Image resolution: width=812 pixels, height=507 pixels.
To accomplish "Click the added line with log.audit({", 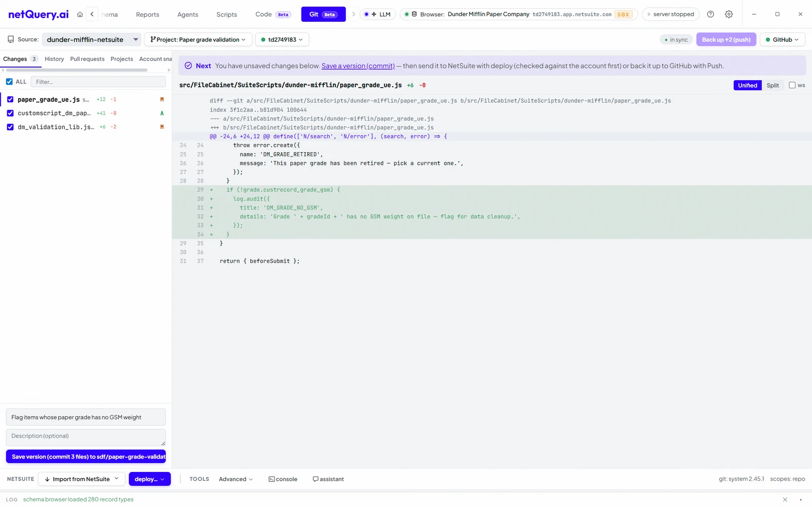I will (492, 199).
